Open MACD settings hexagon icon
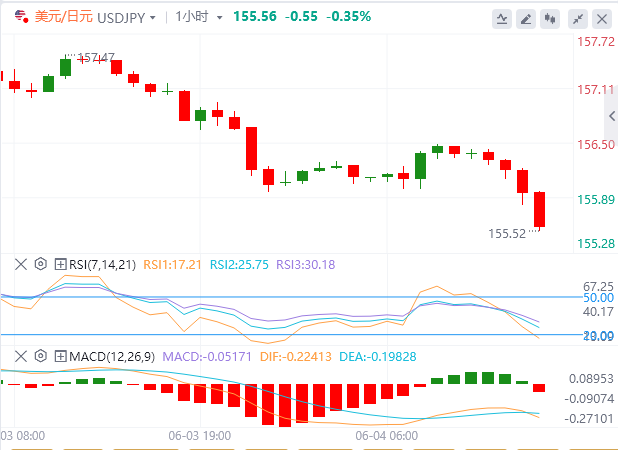618x450 pixels. [x=41, y=356]
